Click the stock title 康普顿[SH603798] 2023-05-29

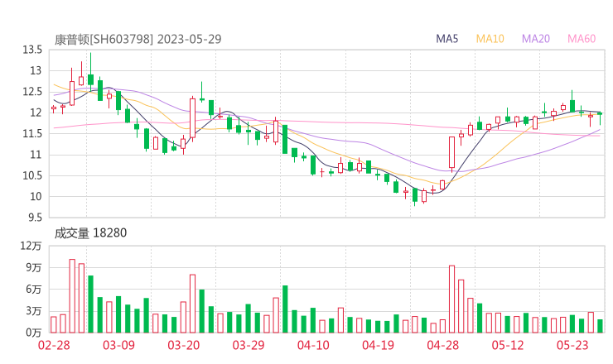(x=138, y=39)
